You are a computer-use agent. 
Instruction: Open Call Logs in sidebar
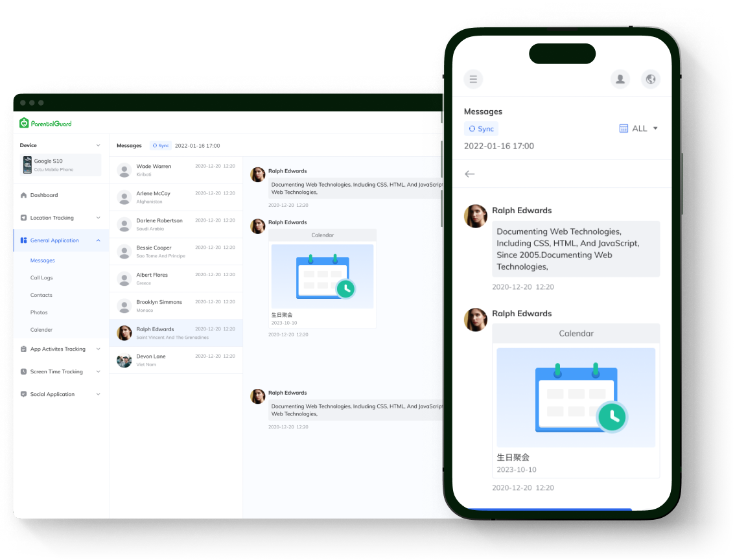click(41, 277)
